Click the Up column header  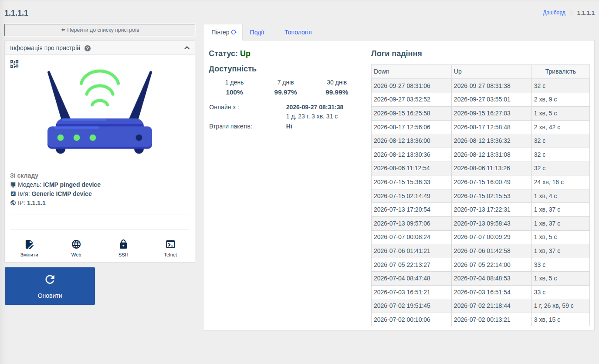pyautogui.click(x=491, y=71)
